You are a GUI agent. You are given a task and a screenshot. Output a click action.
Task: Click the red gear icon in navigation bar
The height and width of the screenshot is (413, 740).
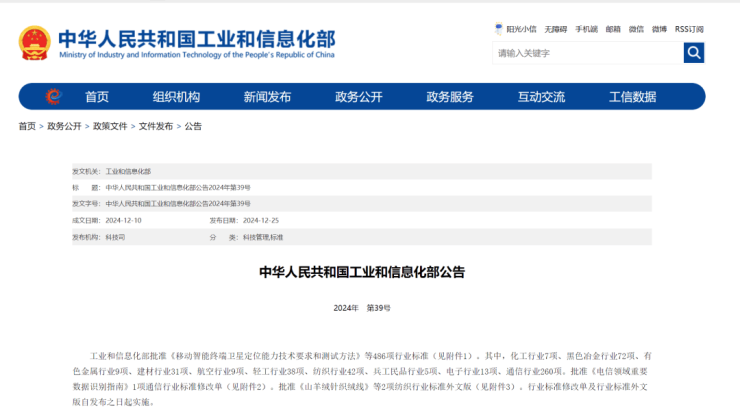click(x=52, y=97)
